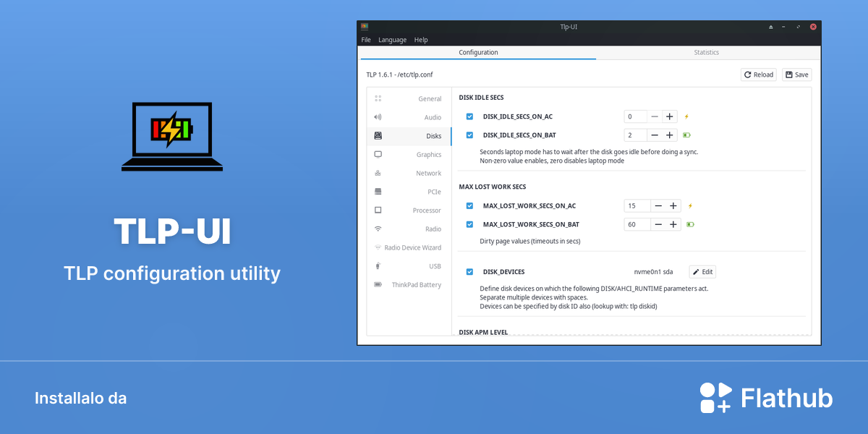Select the Audio speaker icon
This screenshot has height=434, width=868.
[x=378, y=117]
